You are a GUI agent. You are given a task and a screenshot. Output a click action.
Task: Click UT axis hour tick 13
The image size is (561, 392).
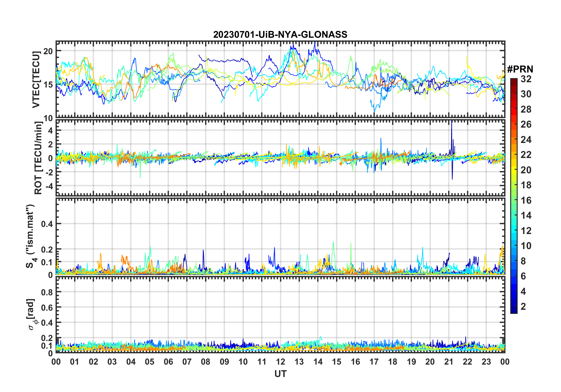pos(299,362)
